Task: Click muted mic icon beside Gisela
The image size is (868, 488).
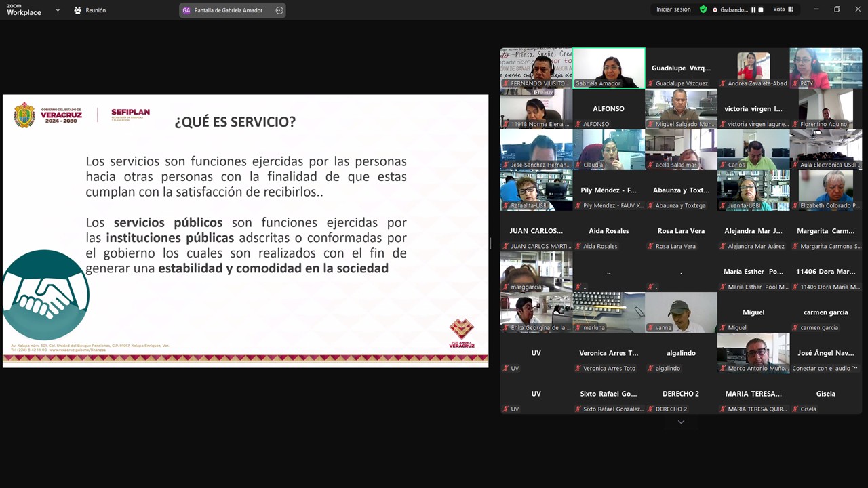Action: tap(795, 409)
